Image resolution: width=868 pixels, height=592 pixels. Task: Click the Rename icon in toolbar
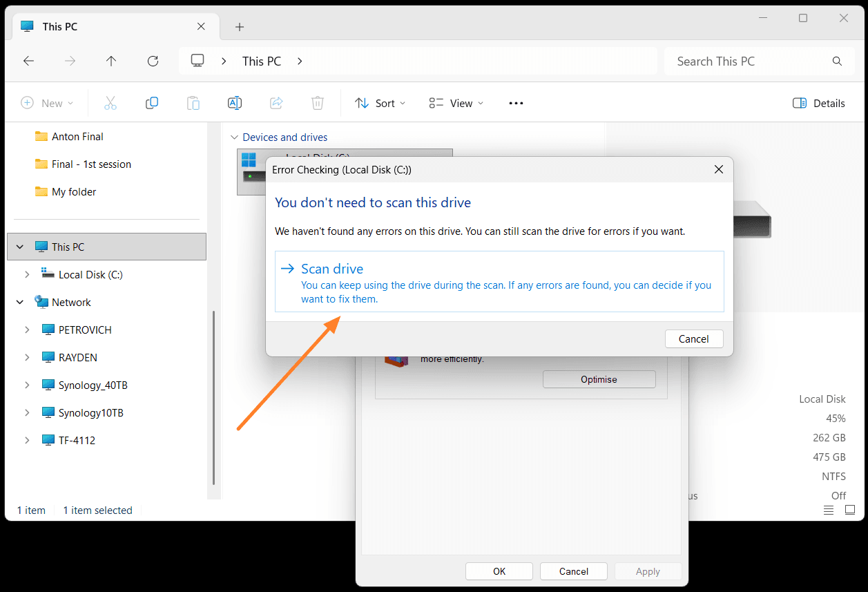pyautogui.click(x=235, y=103)
